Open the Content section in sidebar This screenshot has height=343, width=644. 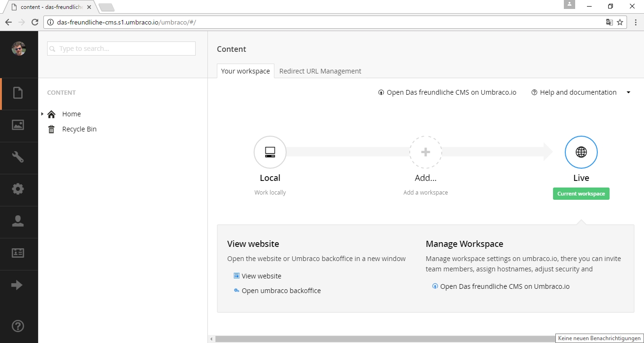tap(18, 93)
